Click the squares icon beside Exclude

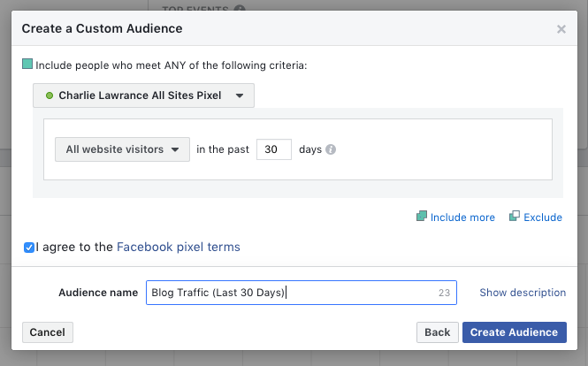(514, 217)
